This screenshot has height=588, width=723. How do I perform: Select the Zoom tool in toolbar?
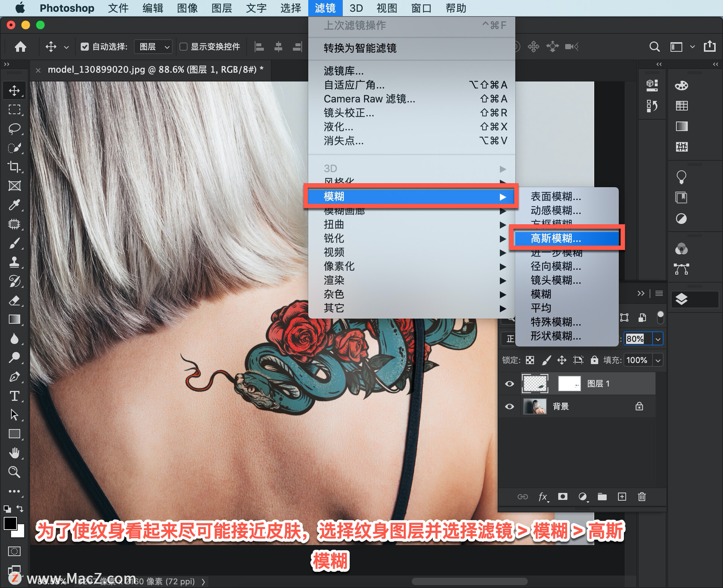[14, 472]
